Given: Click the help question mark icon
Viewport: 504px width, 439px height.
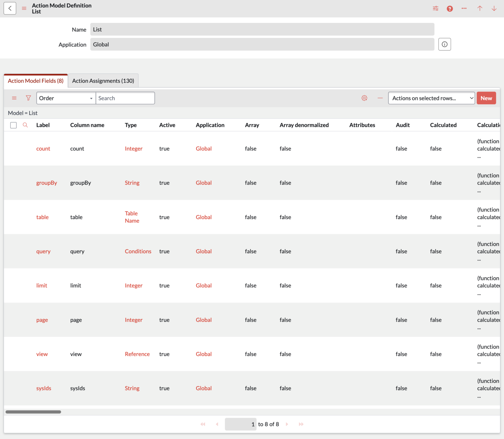Looking at the screenshot, I should coord(450,8).
